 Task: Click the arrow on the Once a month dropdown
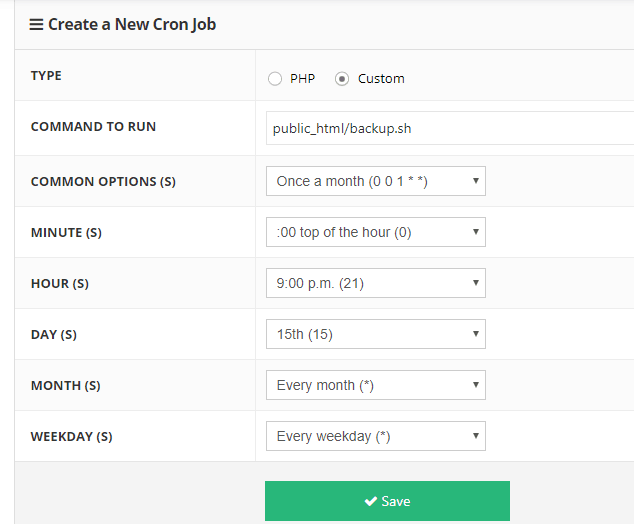pyautogui.click(x=475, y=181)
